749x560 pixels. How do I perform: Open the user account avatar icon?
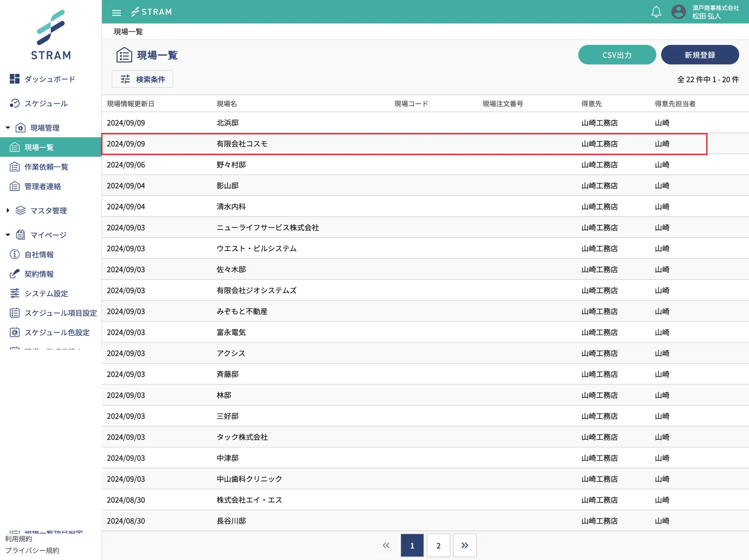678,12
